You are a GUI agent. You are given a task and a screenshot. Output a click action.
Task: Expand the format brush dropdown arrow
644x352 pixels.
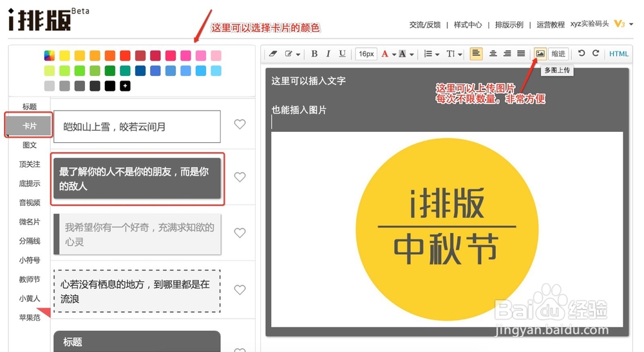click(298, 55)
